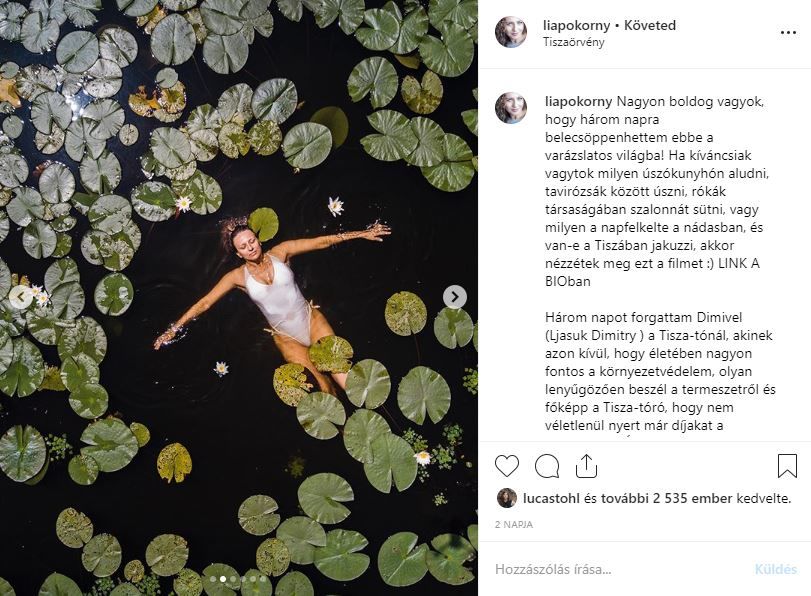Click the '2 NAPJA' post timestamp
The width and height of the screenshot is (811, 596).
[513, 524]
